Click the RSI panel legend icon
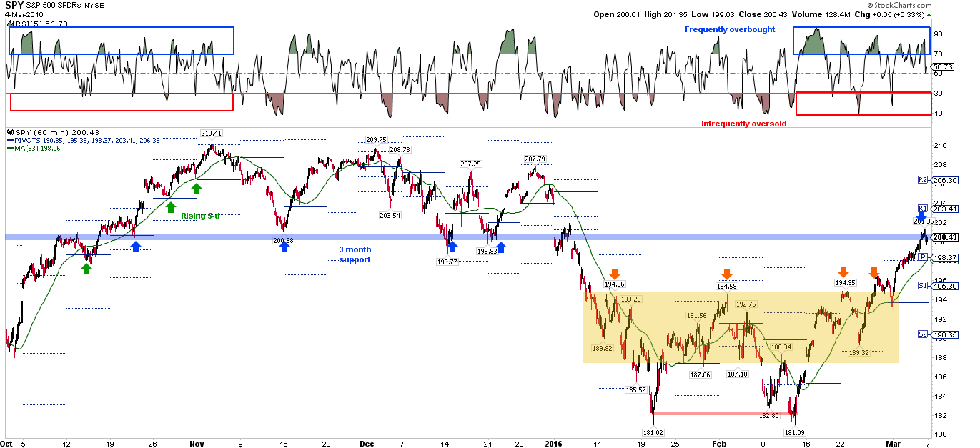Screen dimensions: 980x448 10,24
